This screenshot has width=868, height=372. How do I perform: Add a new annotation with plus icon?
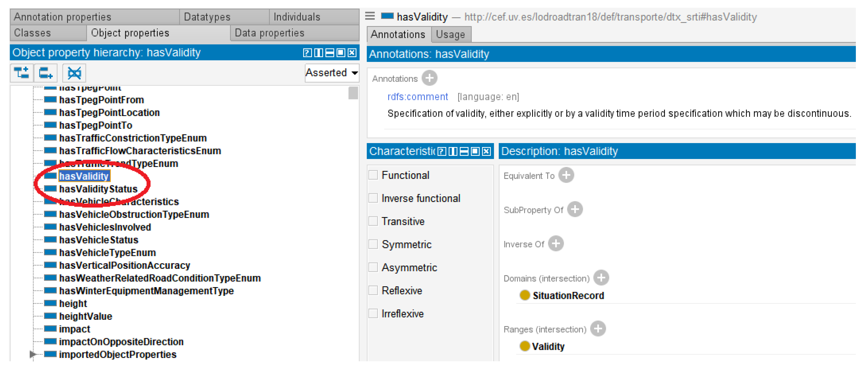430,78
